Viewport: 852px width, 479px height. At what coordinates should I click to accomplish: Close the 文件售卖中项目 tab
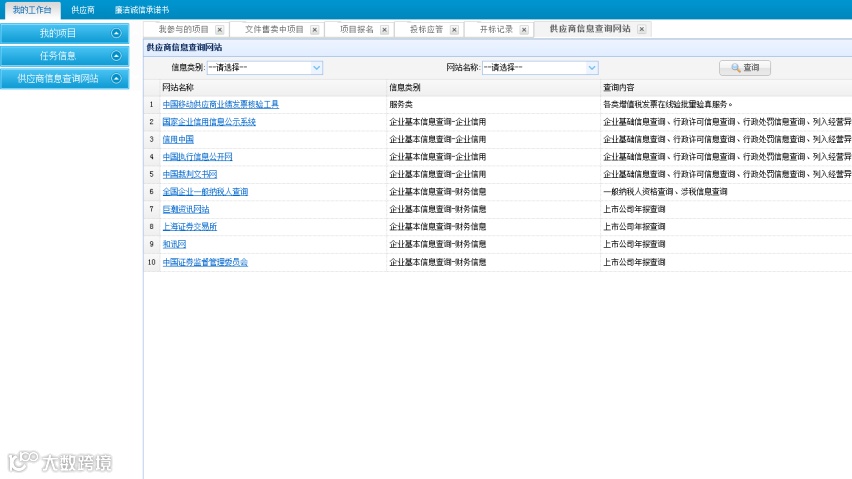click(315, 30)
